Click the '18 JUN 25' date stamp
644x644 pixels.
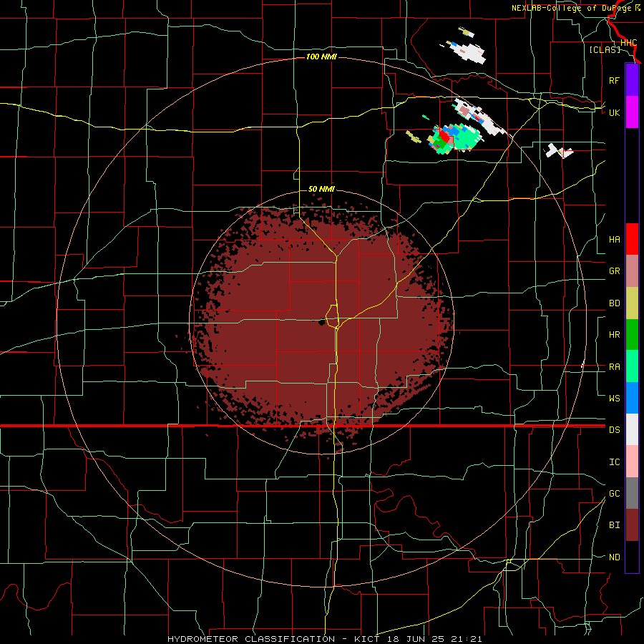(416, 639)
